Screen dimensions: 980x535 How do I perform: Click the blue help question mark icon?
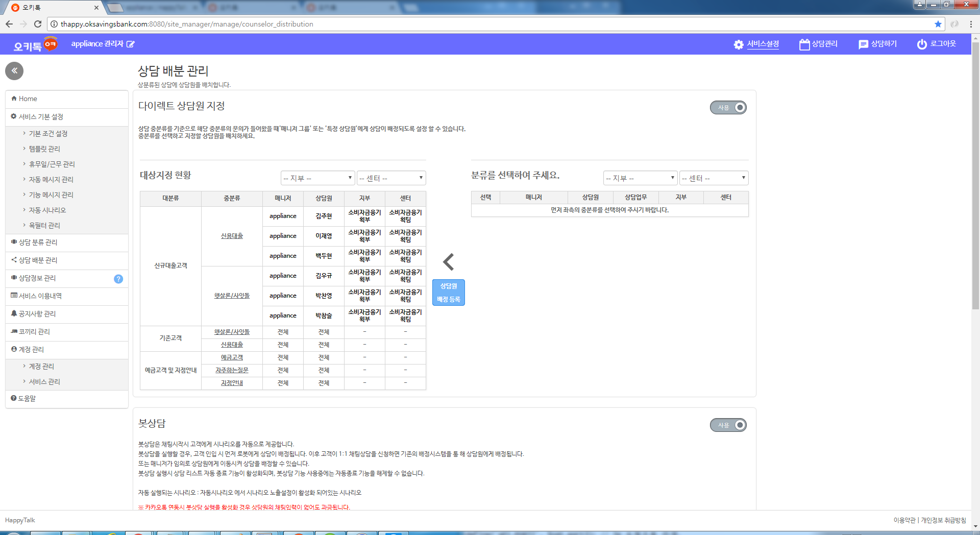click(118, 279)
